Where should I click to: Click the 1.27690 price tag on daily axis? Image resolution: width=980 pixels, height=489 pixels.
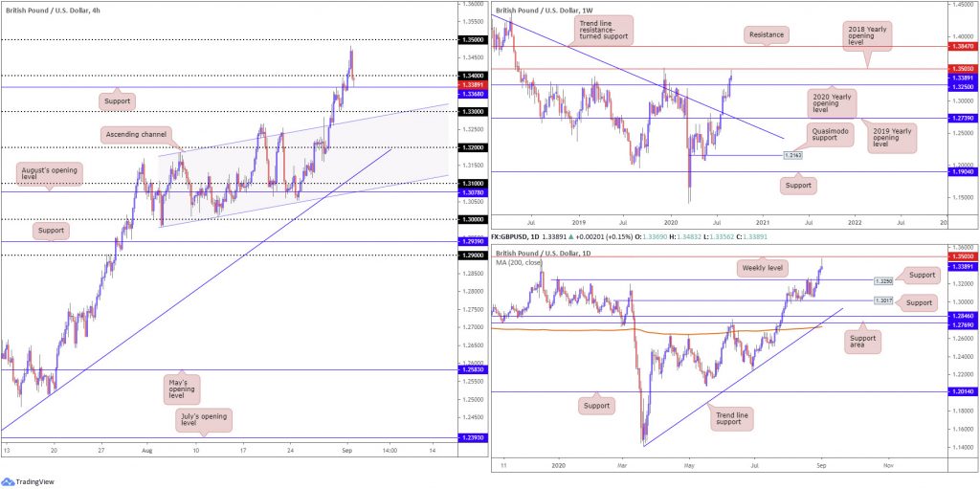point(963,323)
